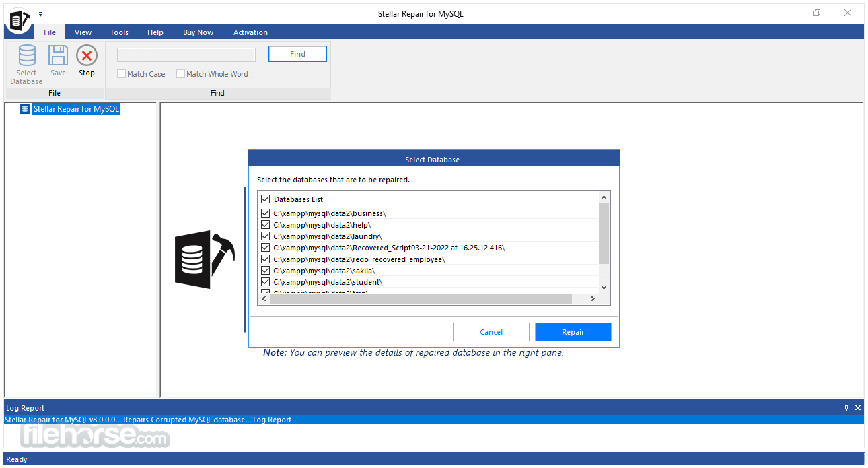Open the File ribbon tab
Screen dimensions: 868x468
coord(50,32)
